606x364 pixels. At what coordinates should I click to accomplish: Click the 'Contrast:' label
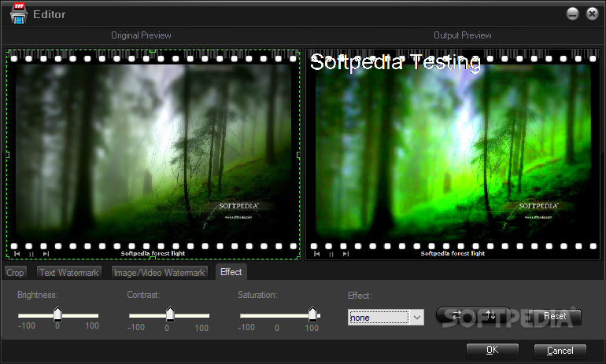click(x=143, y=295)
